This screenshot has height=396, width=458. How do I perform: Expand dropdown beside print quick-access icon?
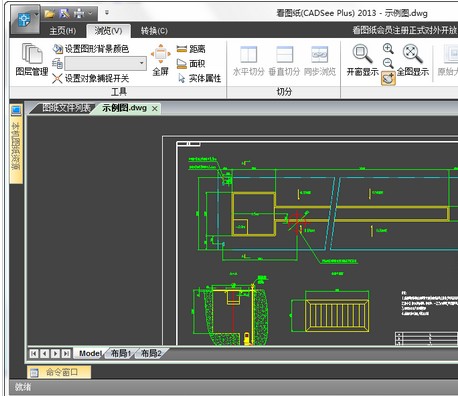(91, 14)
